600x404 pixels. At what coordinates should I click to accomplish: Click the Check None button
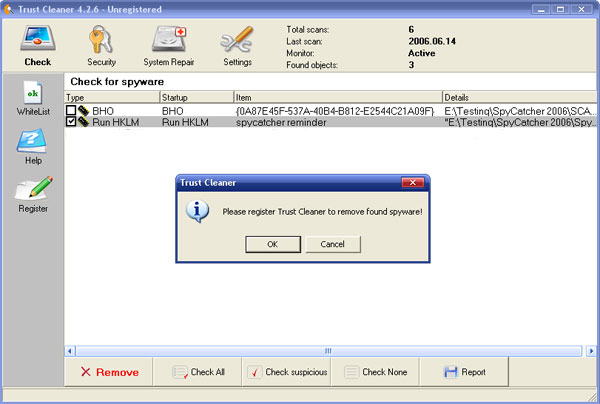[375, 372]
